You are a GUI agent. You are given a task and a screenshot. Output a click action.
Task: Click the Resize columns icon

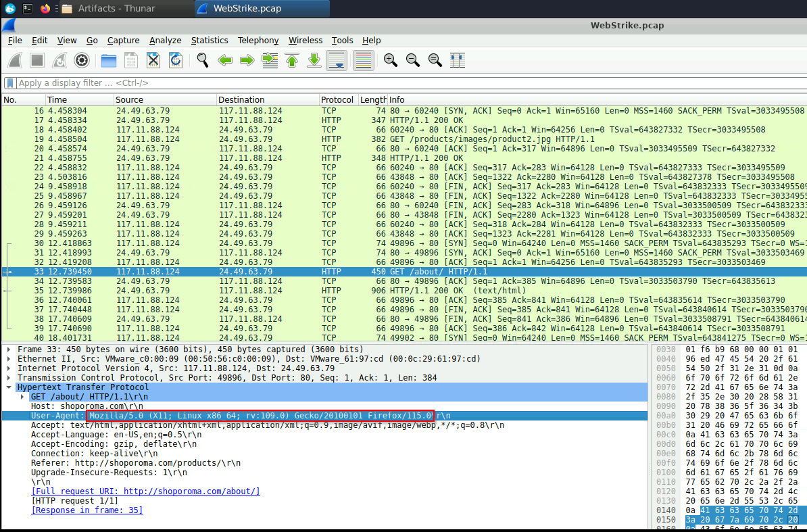click(x=458, y=60)
